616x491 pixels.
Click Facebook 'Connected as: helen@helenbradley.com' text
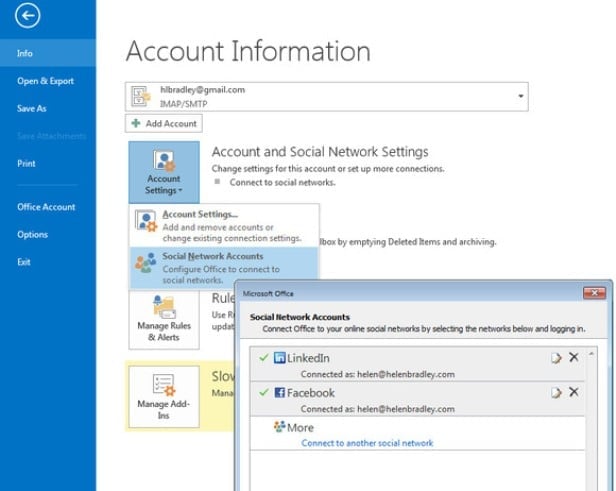[378, 409]
